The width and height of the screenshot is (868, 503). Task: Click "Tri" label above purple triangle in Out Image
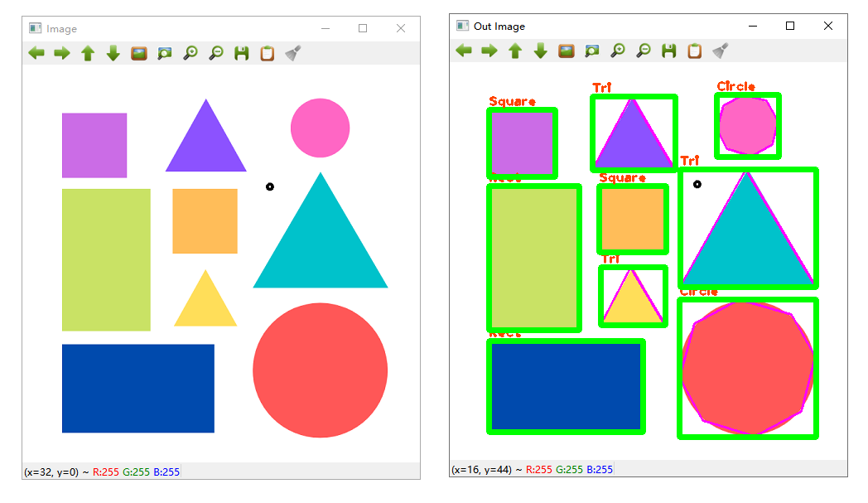(x=602, y=88)
